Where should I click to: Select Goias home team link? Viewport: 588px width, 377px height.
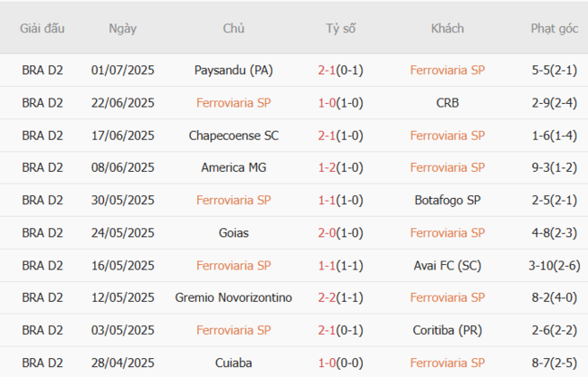click(233, 232)
